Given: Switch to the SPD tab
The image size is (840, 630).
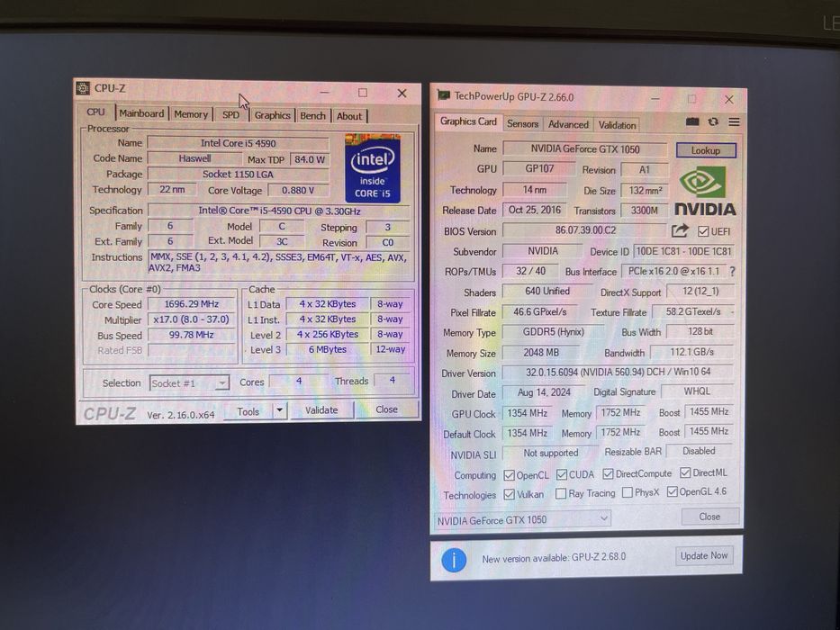Looking at the screenshot, I should (230, 114).
